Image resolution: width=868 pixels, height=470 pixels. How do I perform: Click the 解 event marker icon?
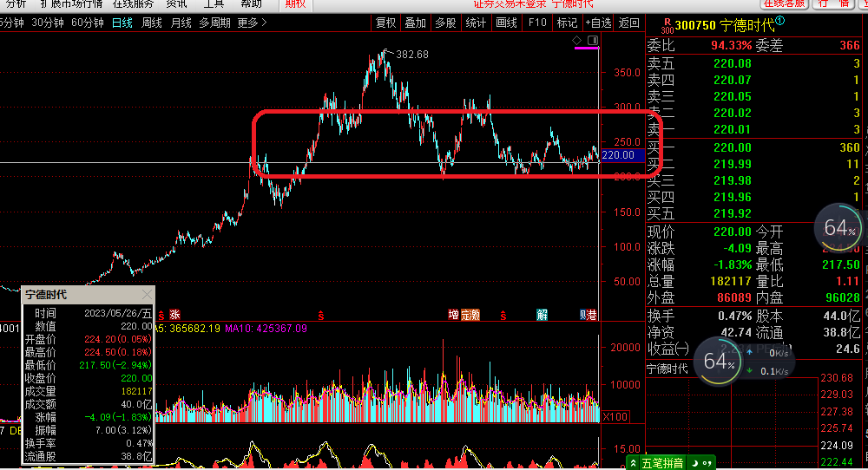(x=542, y=314)
